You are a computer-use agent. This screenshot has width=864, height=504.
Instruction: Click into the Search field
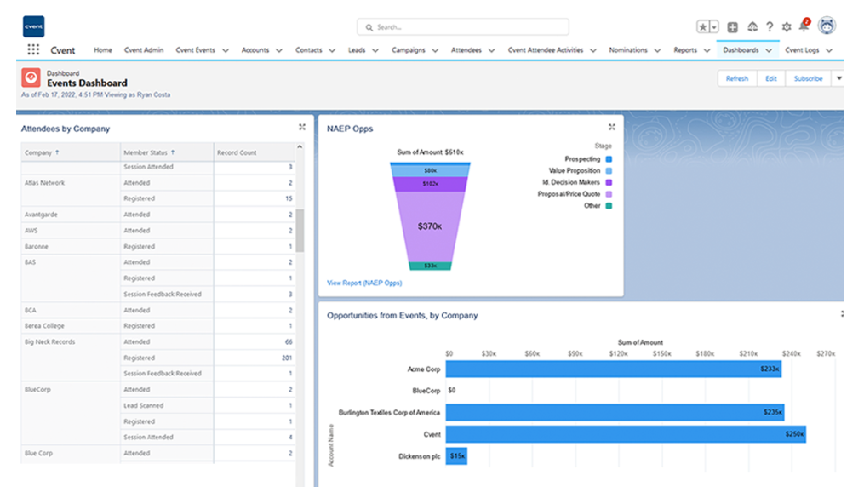463,27
